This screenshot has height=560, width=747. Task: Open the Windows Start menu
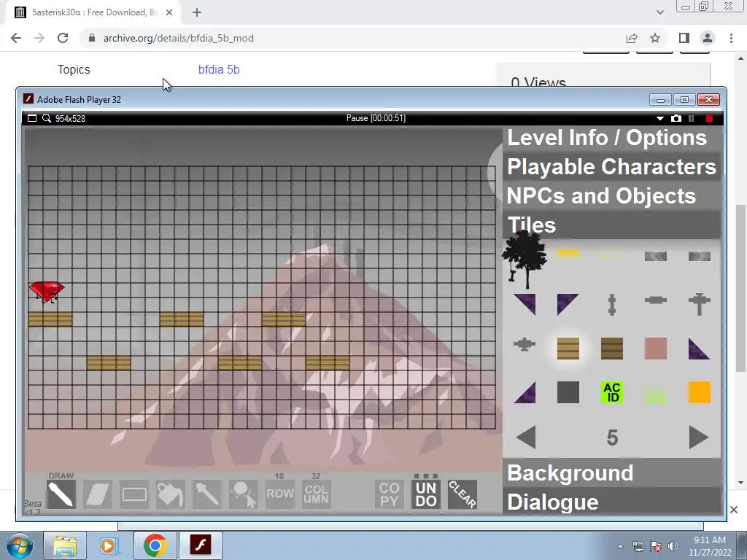(20, 545)
